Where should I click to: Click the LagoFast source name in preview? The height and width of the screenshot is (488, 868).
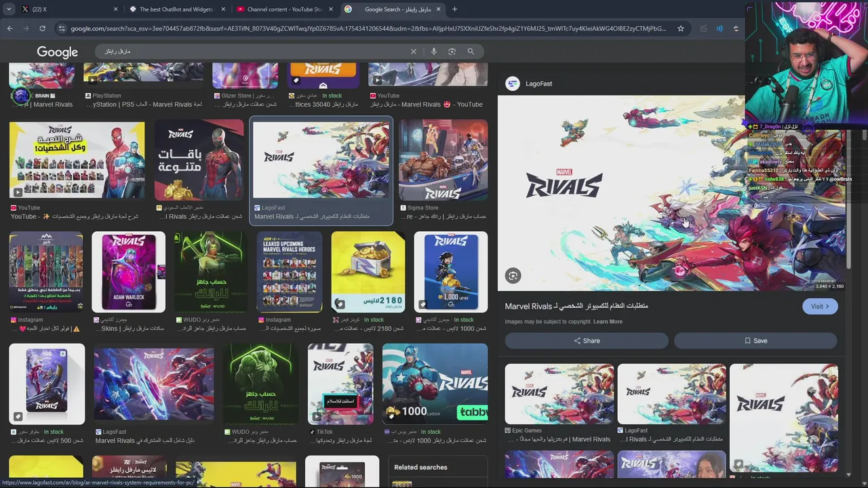[538, 84]
